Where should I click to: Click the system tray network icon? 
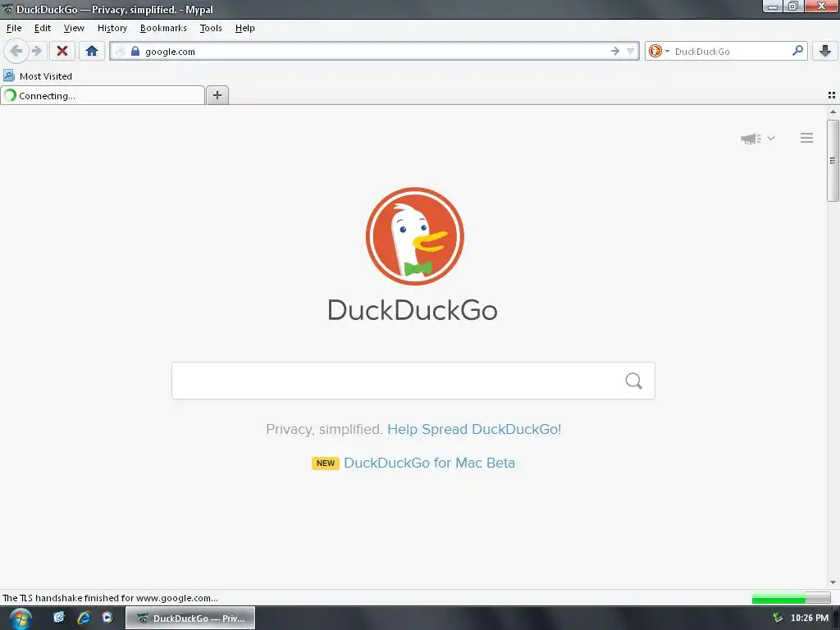pyautogui.click(x=778, y=619)
